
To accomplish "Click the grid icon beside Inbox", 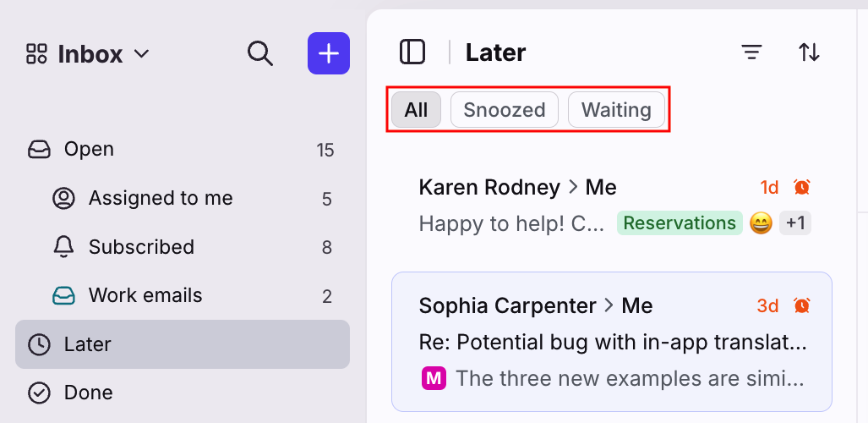I will [36, 54].
